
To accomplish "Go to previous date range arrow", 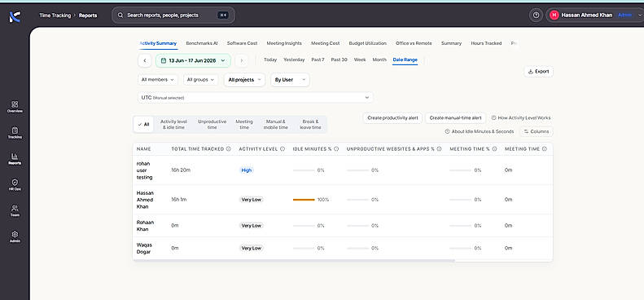I will coord(145,60).
